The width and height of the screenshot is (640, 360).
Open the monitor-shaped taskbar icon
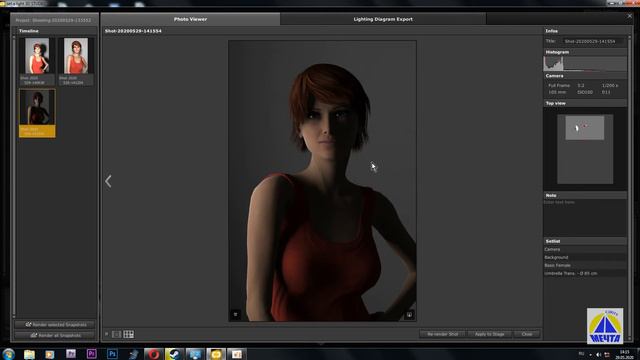point(195,354)
